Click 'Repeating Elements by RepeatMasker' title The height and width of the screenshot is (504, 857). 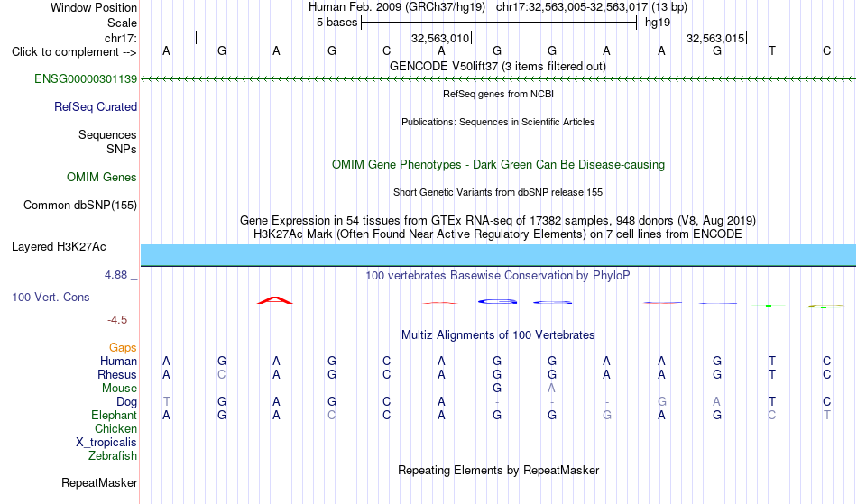point(498,470)
